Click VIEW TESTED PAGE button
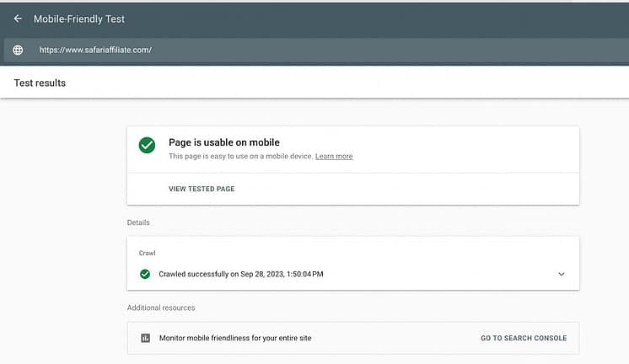Viewport: 629px width, 364px height. [202, 189]
